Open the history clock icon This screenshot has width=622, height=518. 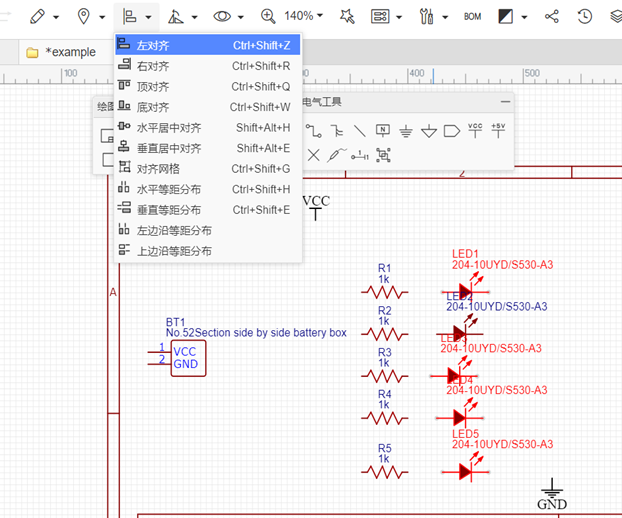tap(585, 16)
